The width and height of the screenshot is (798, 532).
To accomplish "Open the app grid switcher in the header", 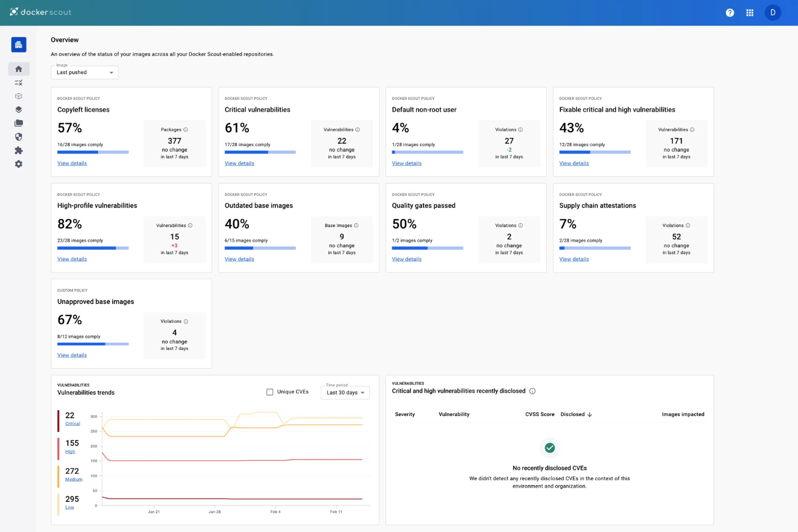I will pyautogui.click(x=749, y=12).
